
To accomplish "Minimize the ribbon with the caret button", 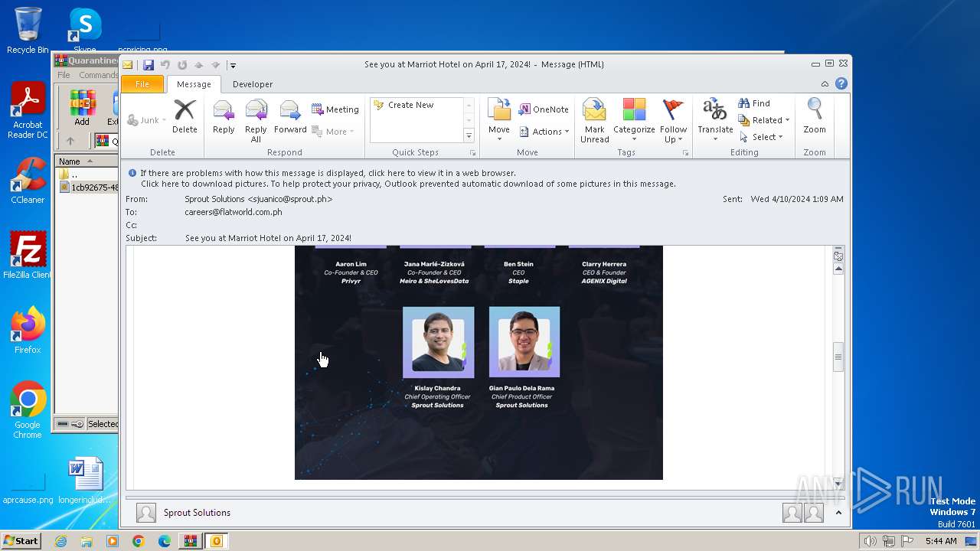I will pyautogui.click(x=825, y=84).
